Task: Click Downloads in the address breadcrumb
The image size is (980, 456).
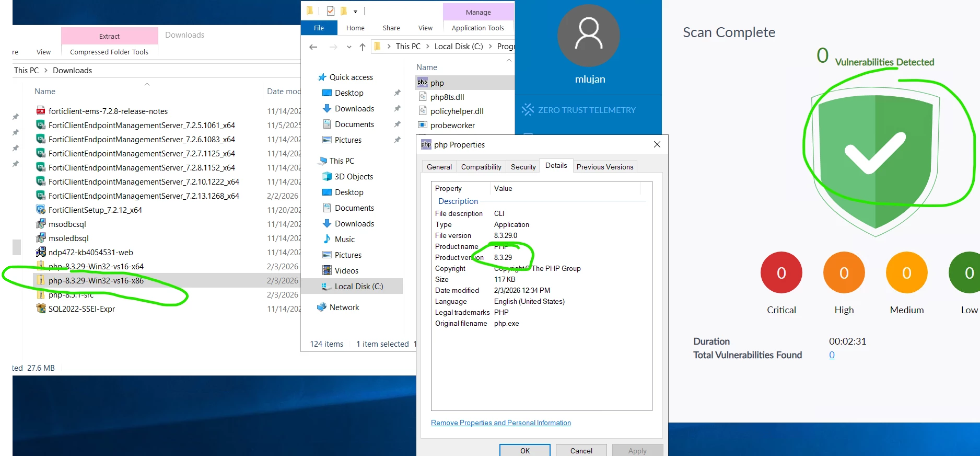Action: coord(72,70)
